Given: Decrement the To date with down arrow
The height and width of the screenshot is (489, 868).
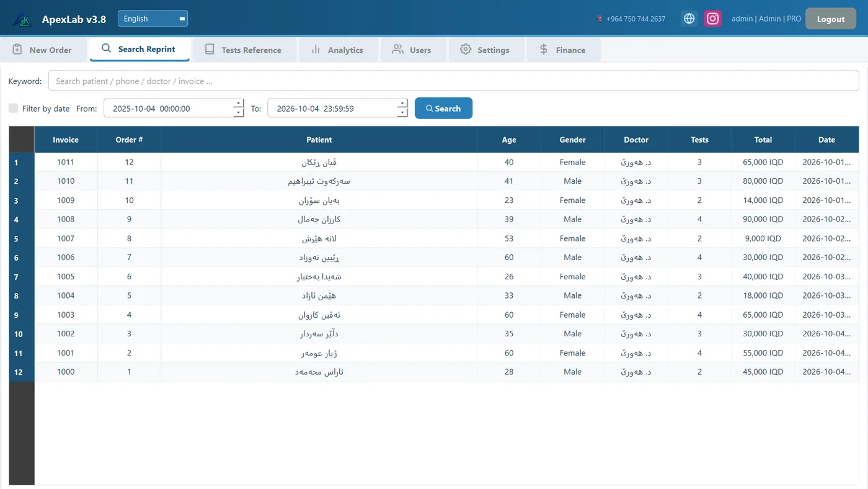Looking at the screenshot, I should tap(402, 113).
